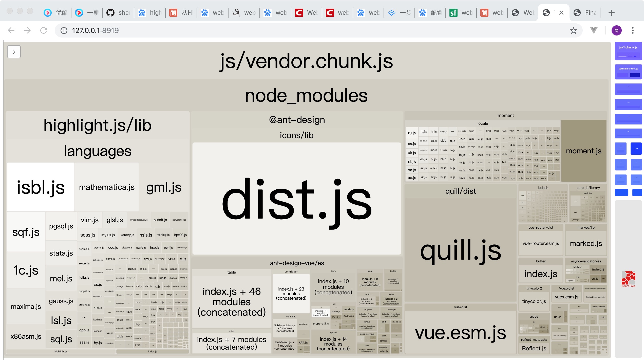Select the vuex.esm.js block
This screenshot has width=644, height=360.
pos(567,297)
